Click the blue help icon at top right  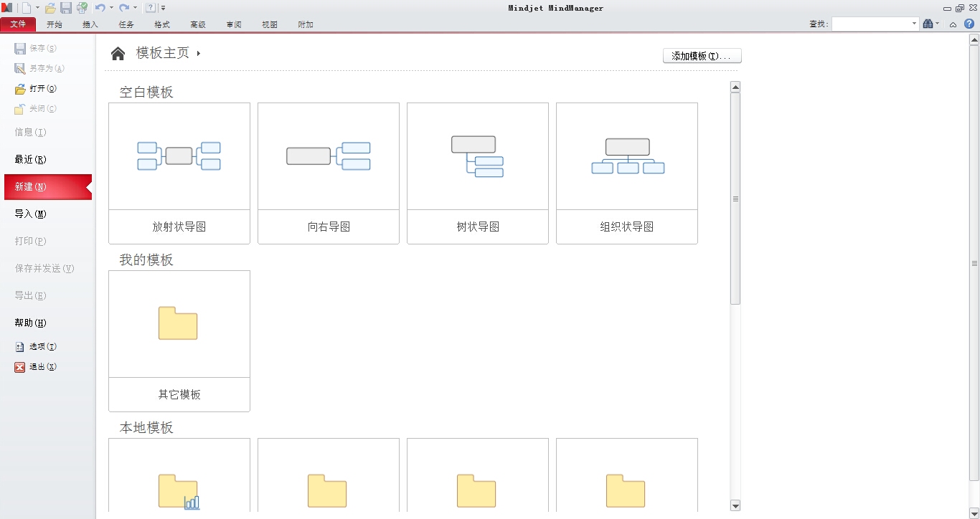pos(969,24)
